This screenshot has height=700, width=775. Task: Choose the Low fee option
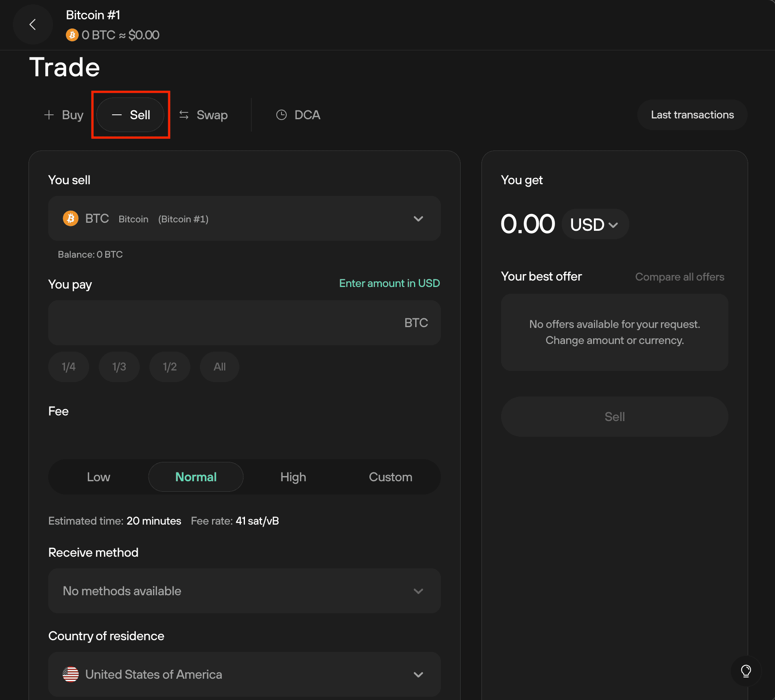98,477
